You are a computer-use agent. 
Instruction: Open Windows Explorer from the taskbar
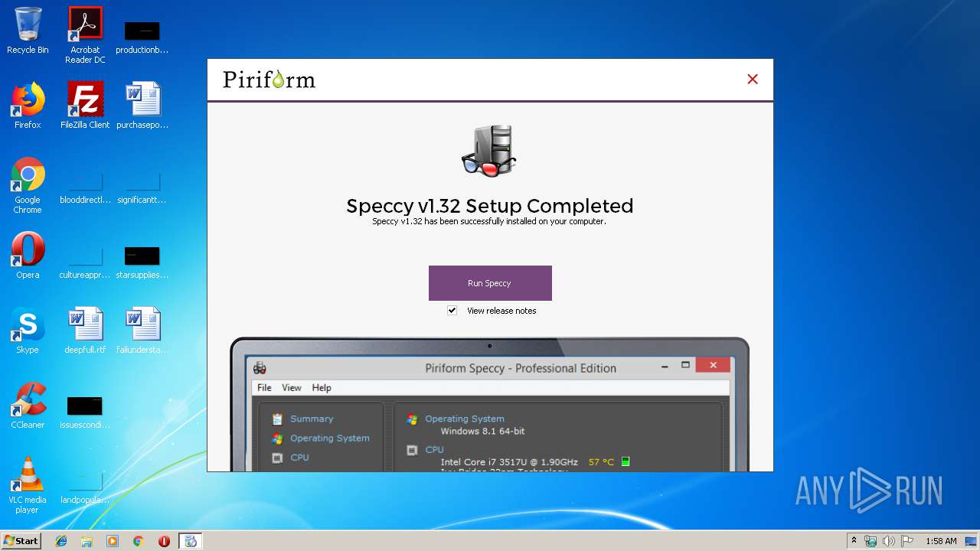[x=87, y=541]
